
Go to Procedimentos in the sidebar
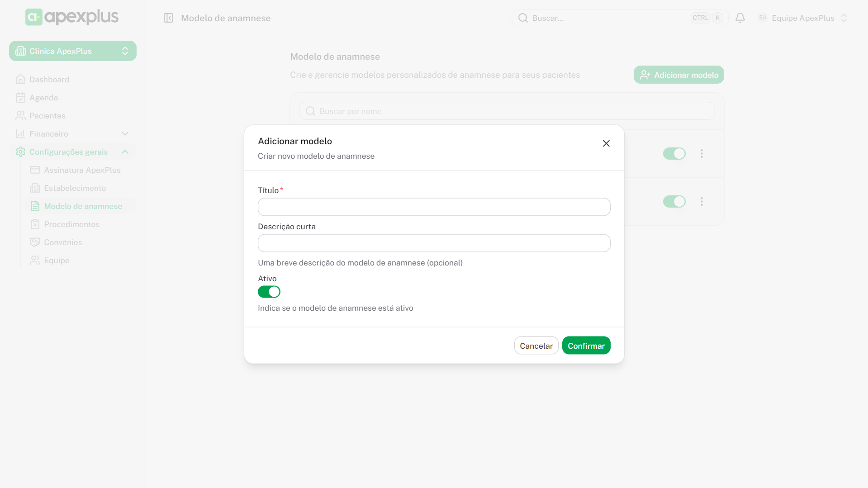coord(71,224)
